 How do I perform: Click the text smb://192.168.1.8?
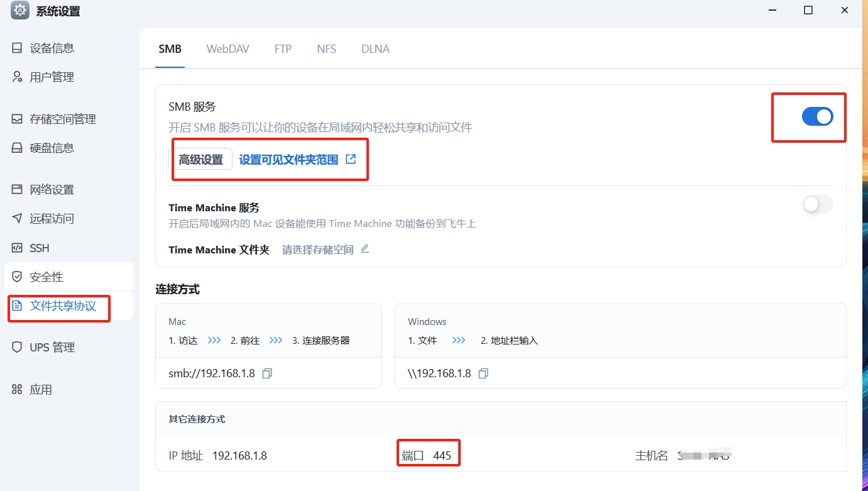tap(212, 373)
